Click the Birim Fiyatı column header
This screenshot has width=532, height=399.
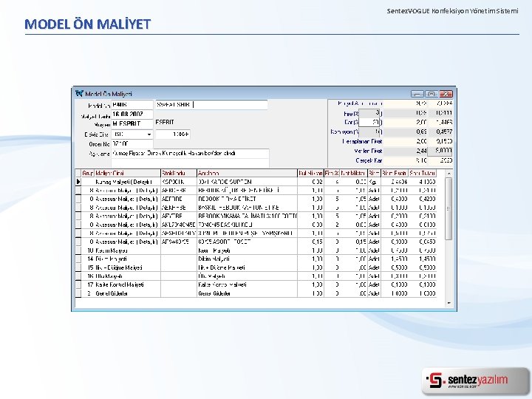395,173
